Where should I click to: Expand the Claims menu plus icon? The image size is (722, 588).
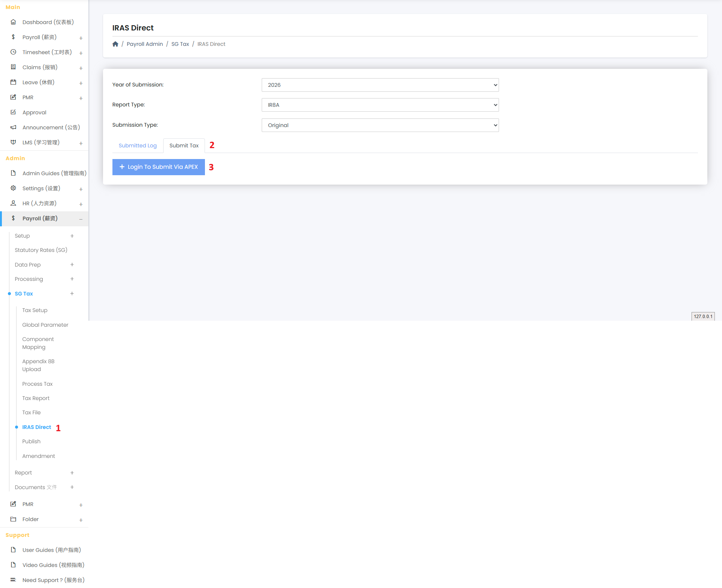(81, 68)
